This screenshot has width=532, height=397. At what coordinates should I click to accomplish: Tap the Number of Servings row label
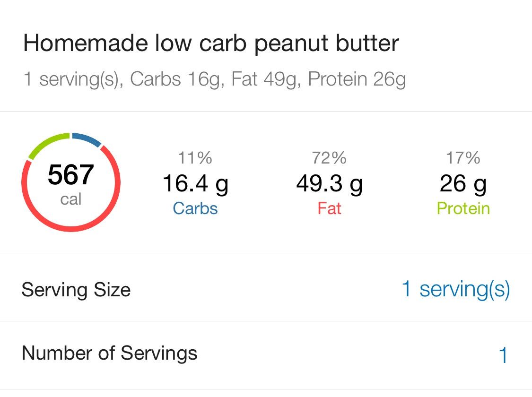109,353
